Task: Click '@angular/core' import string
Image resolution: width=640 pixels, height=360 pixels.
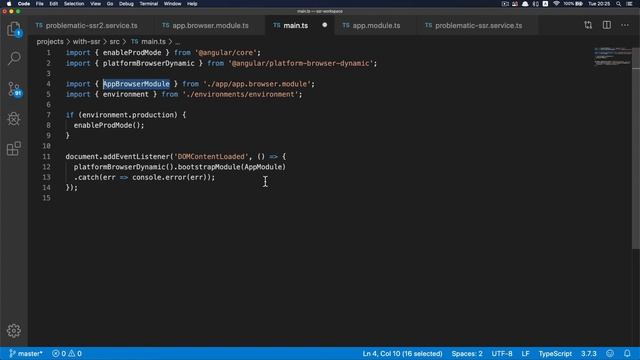Action: [x=226, y=53]
